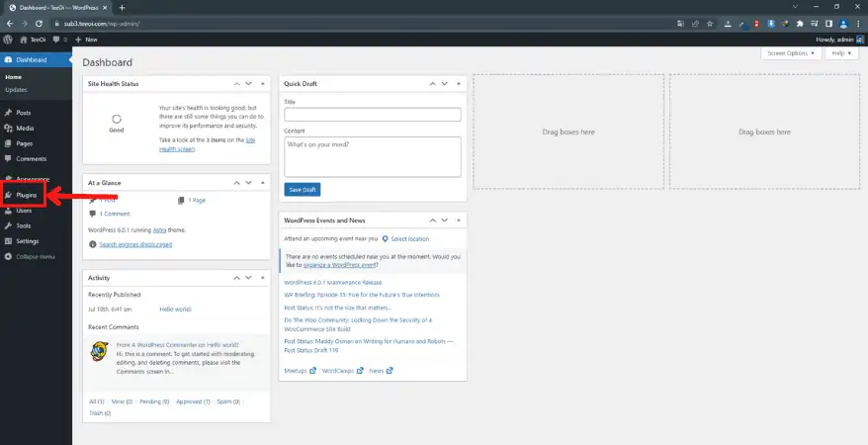Image resolution: width=868 pixels, height=445 pixels.
Task: Open the Hello world! post link
Action: coord(176,310)
